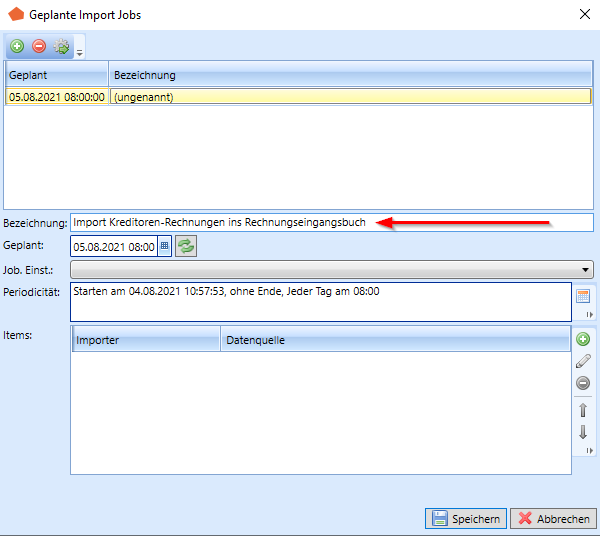Edit item with pencil icon
This screenshot has width=600, height=536.
coord(583,361)
